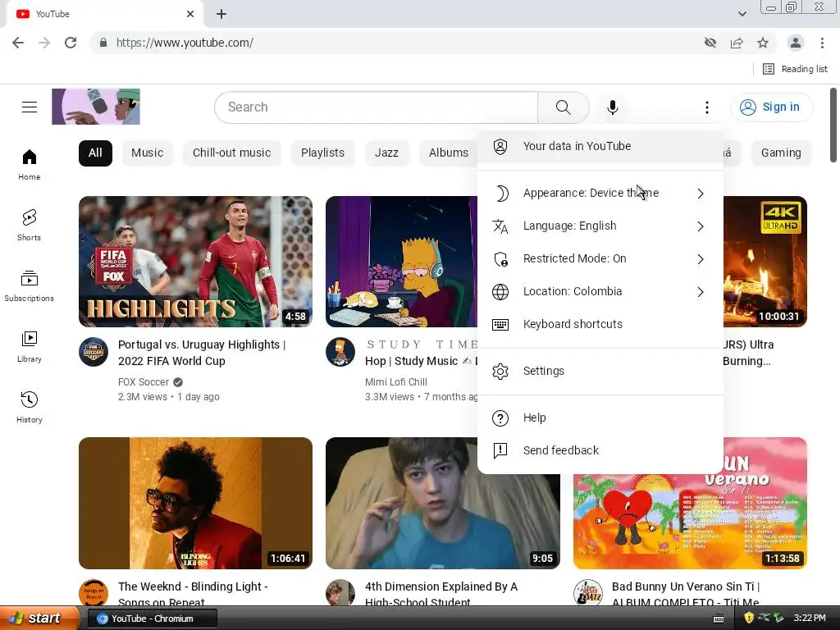Click the YouTube doodle logo
840x630 pixels.
point(96,107)
